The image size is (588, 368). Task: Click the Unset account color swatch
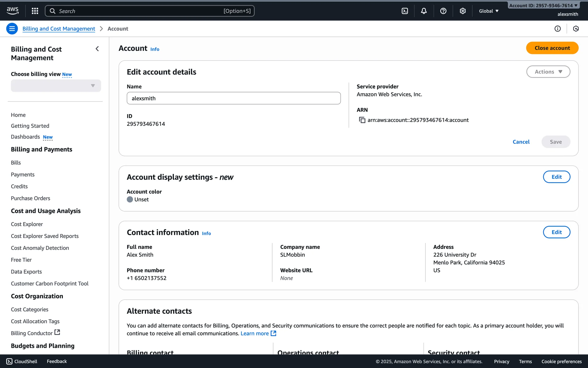coord(130,199)
